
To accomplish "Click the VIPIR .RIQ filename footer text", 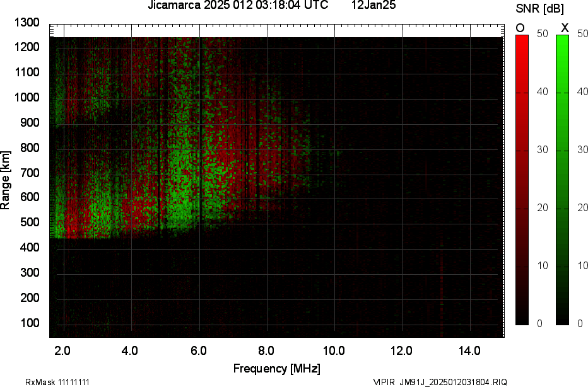I will point(440,382).
